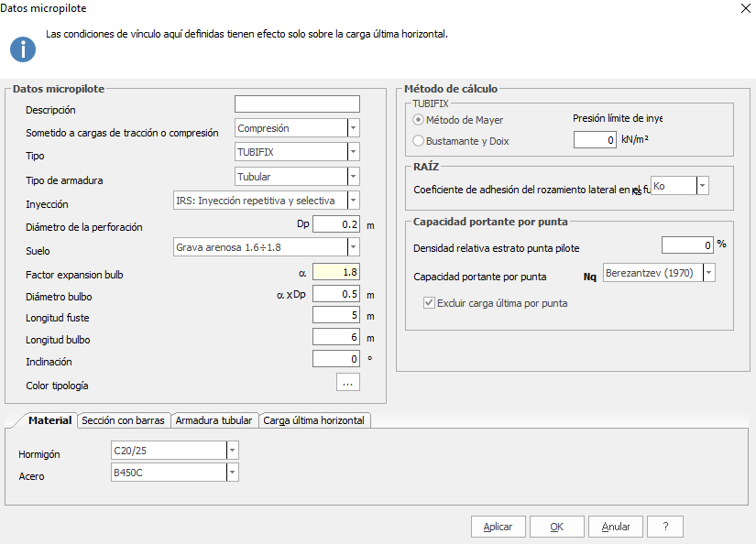Switch to the Material tab

click(x=49, y=420)
